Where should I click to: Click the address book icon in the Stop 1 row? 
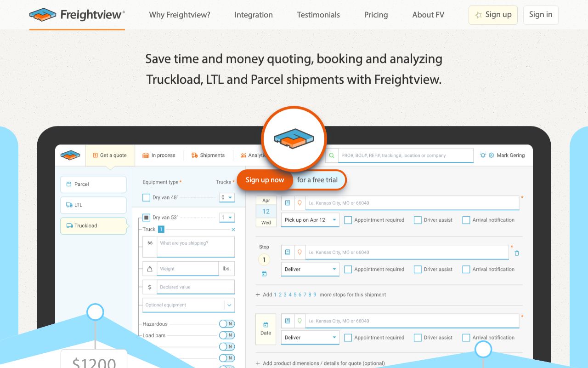(x=288, y=252)
